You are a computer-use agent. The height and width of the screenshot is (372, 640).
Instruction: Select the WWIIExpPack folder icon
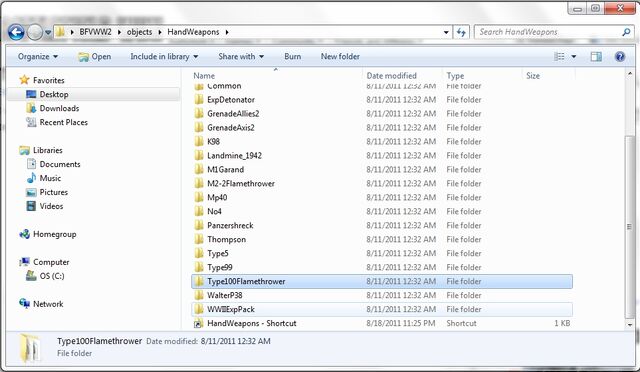[x=199, y=309]
